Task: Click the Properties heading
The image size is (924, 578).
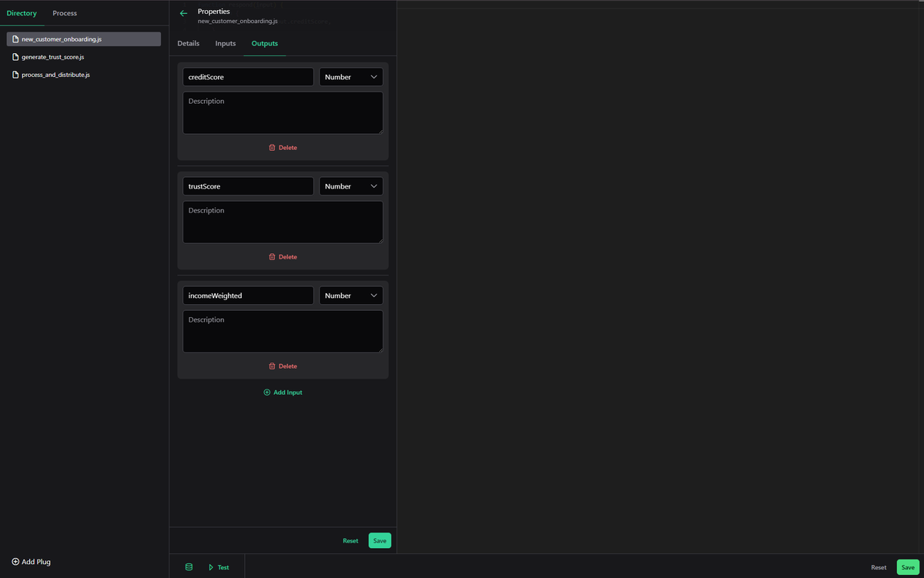Action: 214,12
